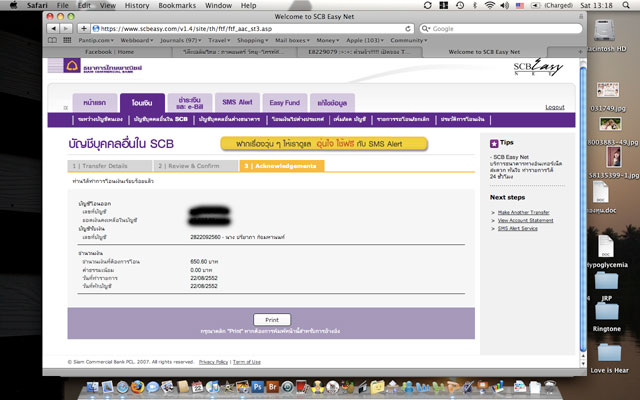Click the volume icon in menu bar
640x400 pixels.
click(x=504, y=5)
